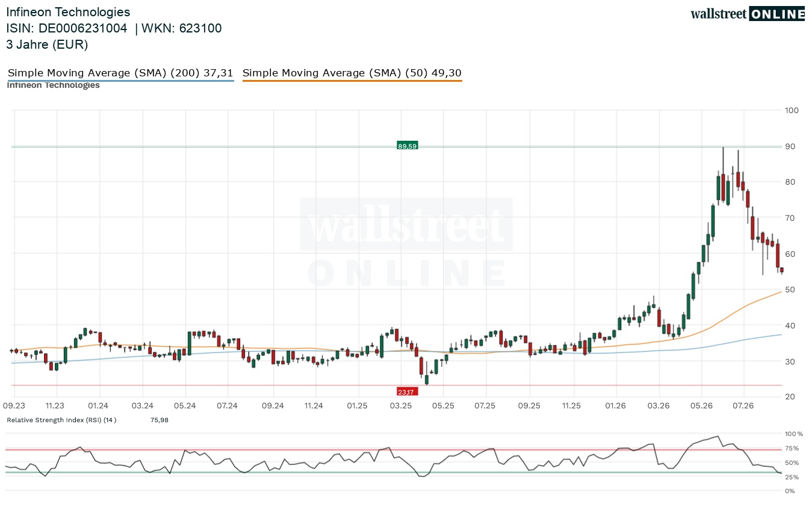Click the 11.24 date label
Screen dimensions: 812x507
click(x=314, y=406)
